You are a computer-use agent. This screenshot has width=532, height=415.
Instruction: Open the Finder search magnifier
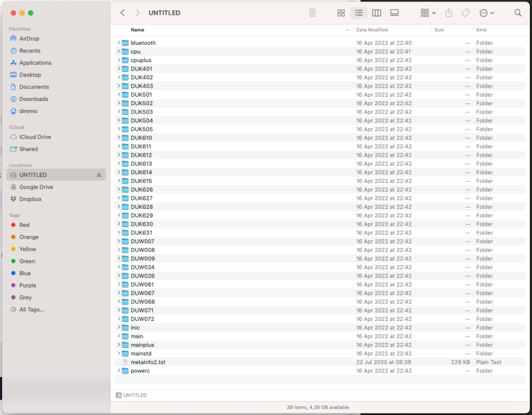pos(518,13)
